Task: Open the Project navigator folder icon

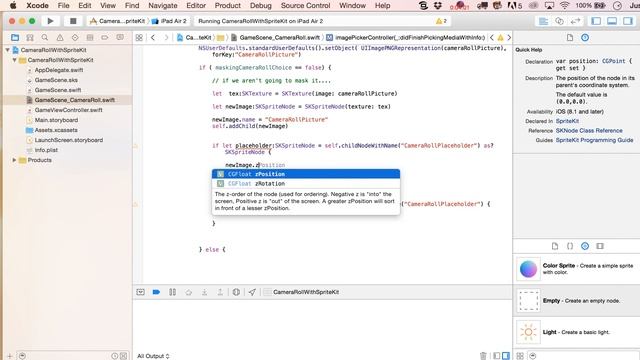Action: (x=15, y=38)
